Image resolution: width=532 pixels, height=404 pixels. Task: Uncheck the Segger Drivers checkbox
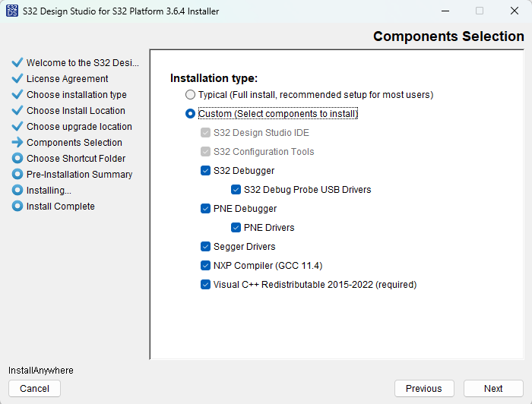point(205,246)
